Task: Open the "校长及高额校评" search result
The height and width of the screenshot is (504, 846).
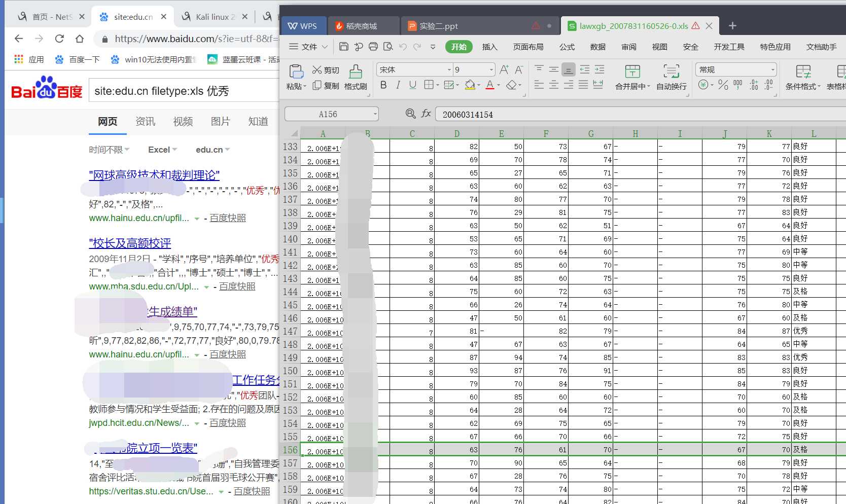Action: click(x=130, y=243)
